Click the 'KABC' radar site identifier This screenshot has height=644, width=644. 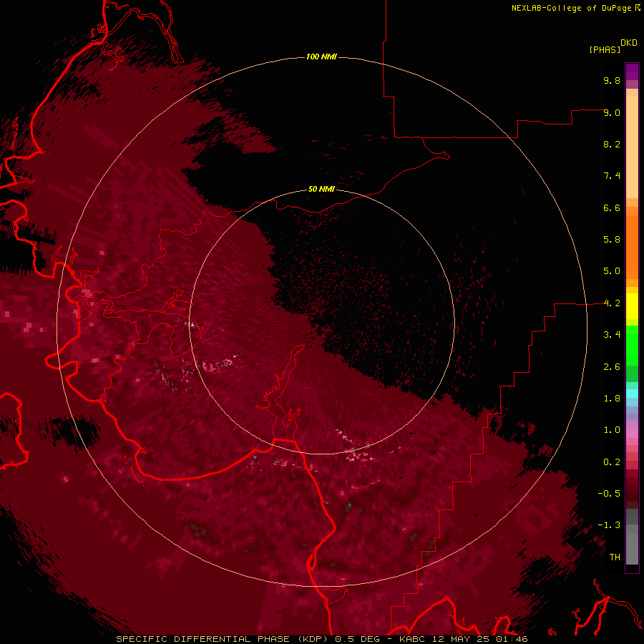click(413, 639)
